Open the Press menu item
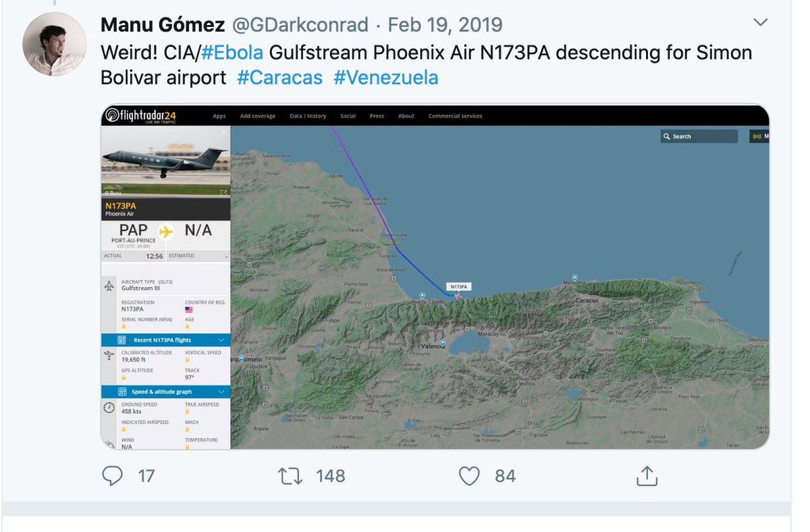The width and height of the screenshot is (810, 532). point(377,116)
